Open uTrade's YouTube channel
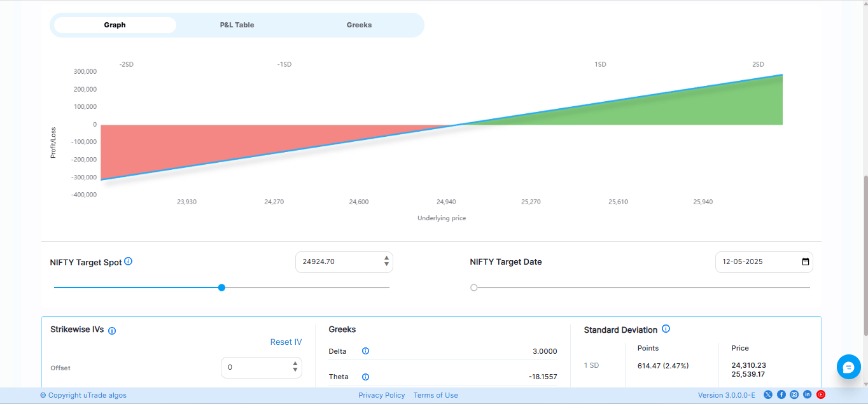 click(821, 394)
